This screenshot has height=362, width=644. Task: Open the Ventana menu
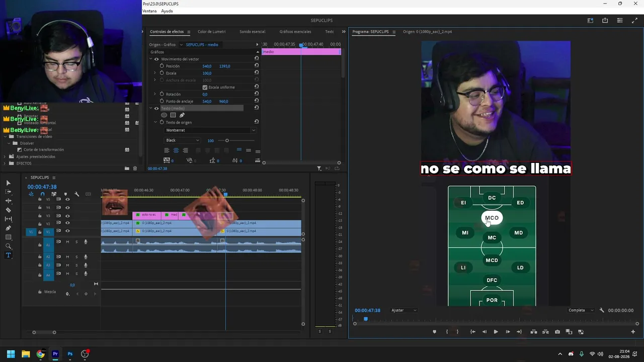(149, 11)
